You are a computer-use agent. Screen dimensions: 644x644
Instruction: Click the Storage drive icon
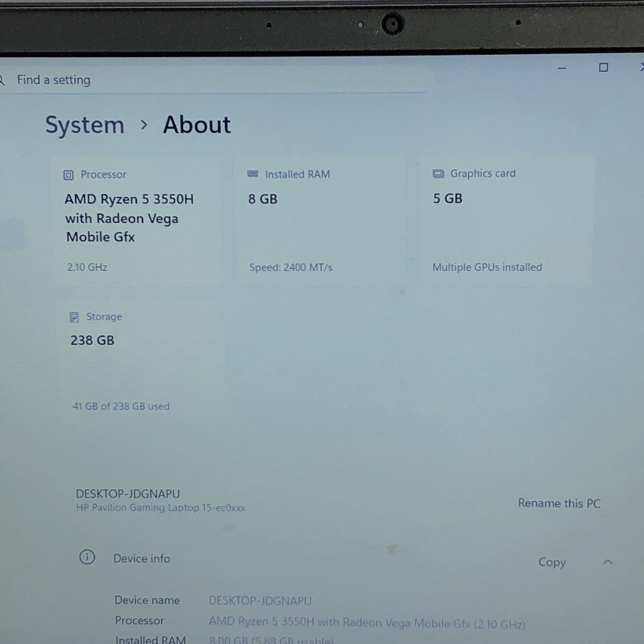click(74, 317)
